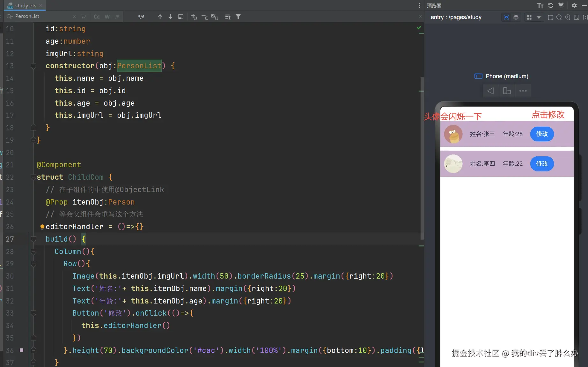Open more device options ellipsis

pyautogui.click(x=523, y=91)
